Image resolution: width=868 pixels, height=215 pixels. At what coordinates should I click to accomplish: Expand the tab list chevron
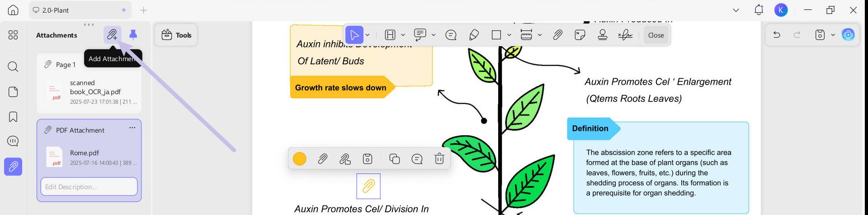(x=736, y=10)
